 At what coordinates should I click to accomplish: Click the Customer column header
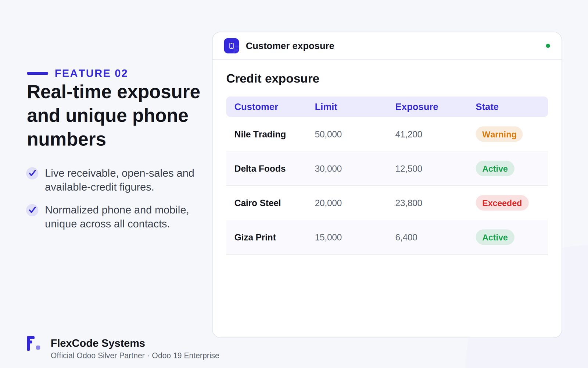[x=256, y=107]
